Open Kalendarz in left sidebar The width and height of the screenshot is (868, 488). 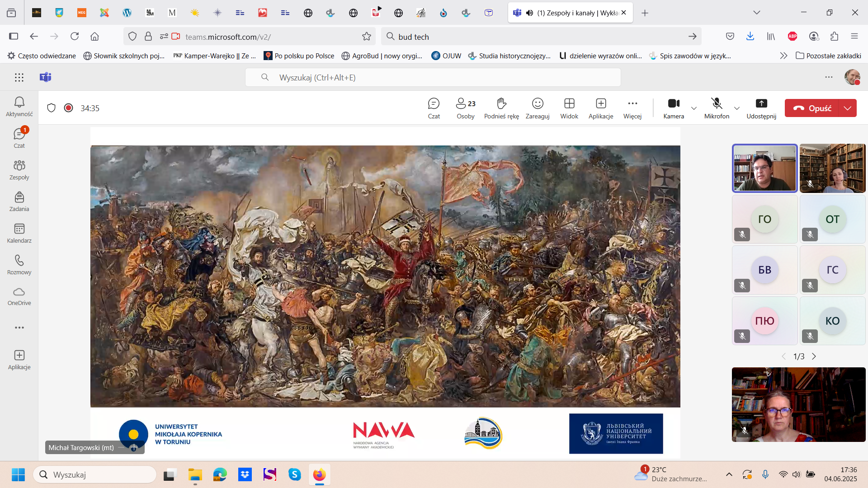(x=19, y=233)
